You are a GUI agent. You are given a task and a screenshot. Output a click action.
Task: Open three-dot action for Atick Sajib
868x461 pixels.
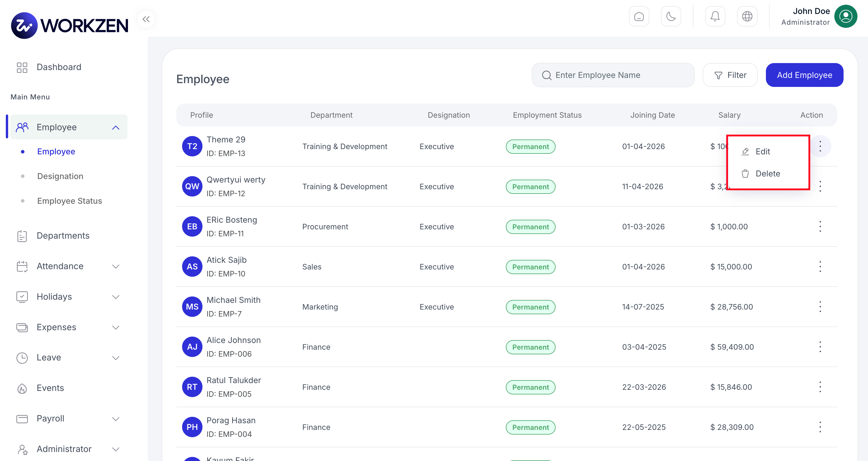820,266
